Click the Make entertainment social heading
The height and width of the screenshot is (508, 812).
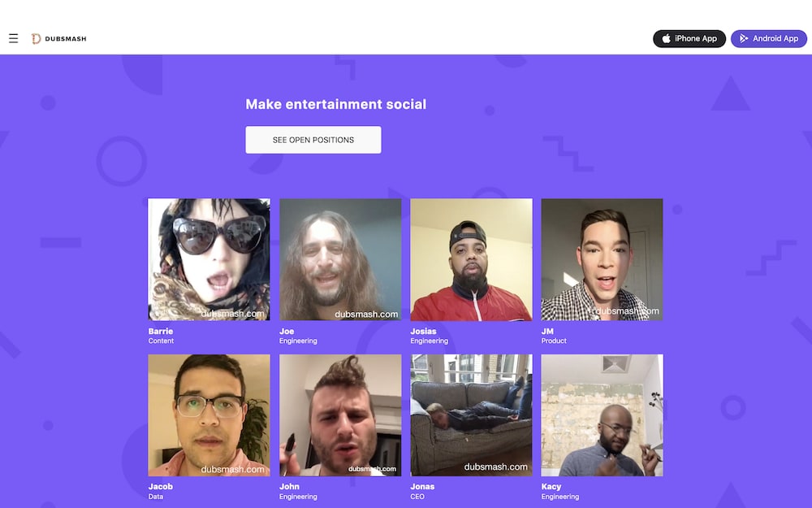[x=336, y=104]
